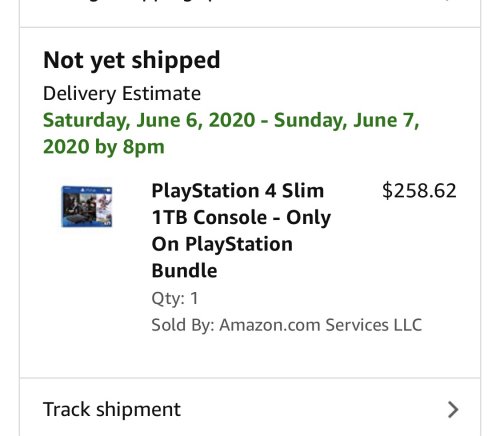This screenshot has height=436, width=500.
Task: Click the 1TB Console - Only title line
Action: click(241, 217)
